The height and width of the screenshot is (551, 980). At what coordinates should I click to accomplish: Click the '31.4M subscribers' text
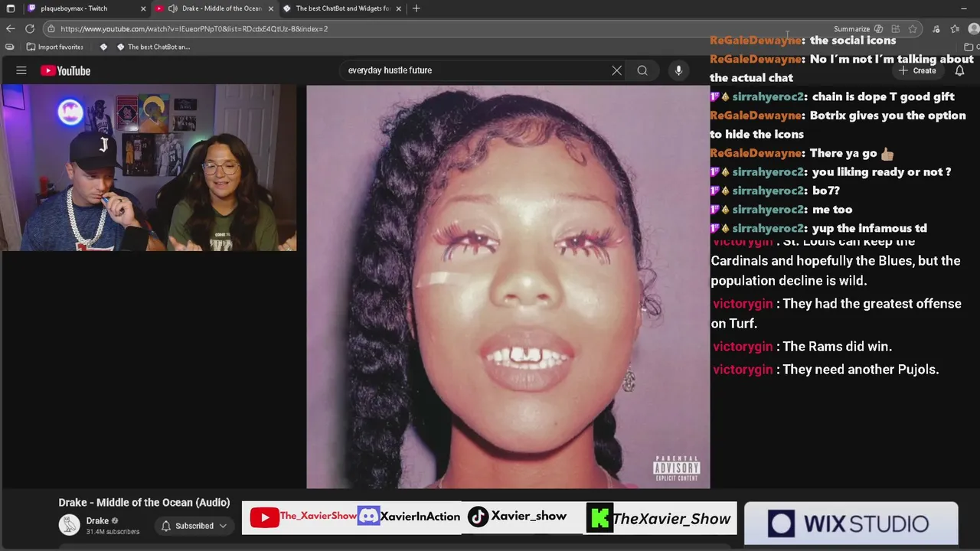113,532
